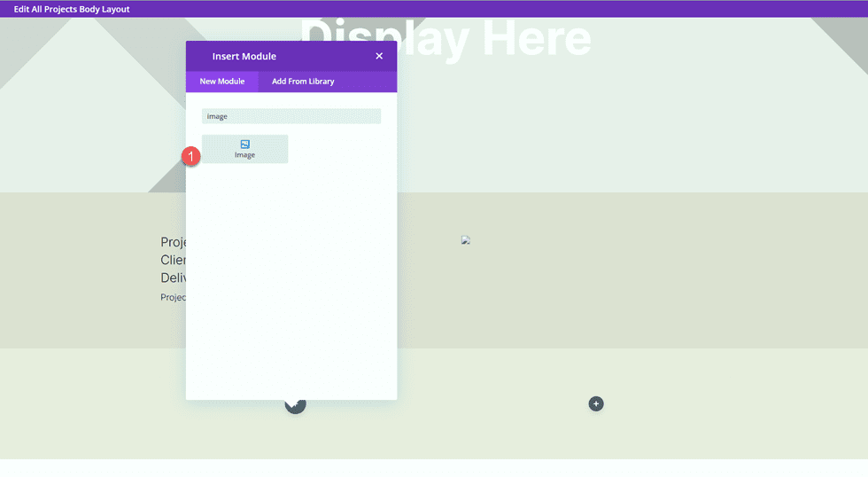Switch to the New Module tab
The height and width of the screenshot is (477, 868).
[221, 82]
